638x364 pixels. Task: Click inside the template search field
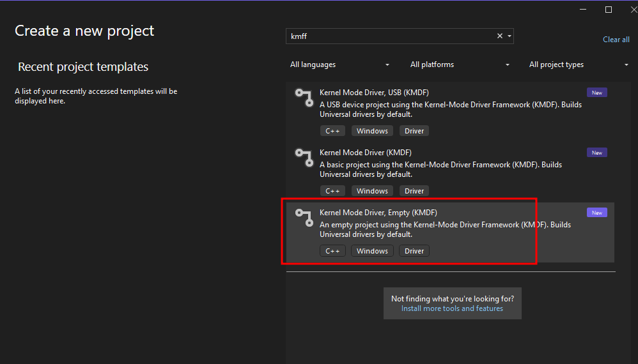[390, 36]
